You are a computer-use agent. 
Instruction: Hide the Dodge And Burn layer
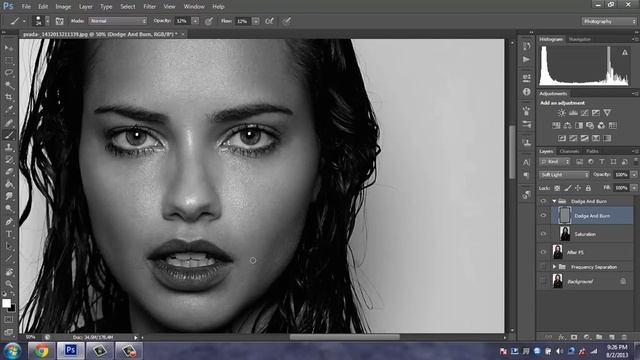(x=543, y=216)
